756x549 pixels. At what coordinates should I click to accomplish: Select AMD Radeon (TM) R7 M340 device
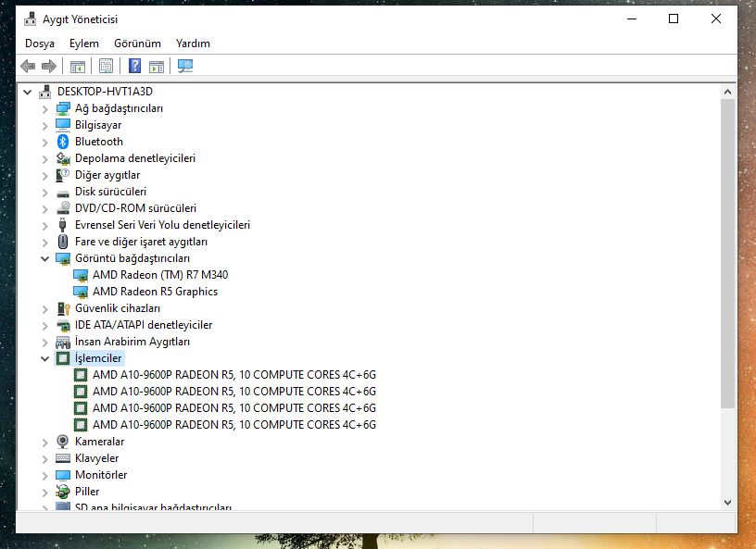[160, 275]
